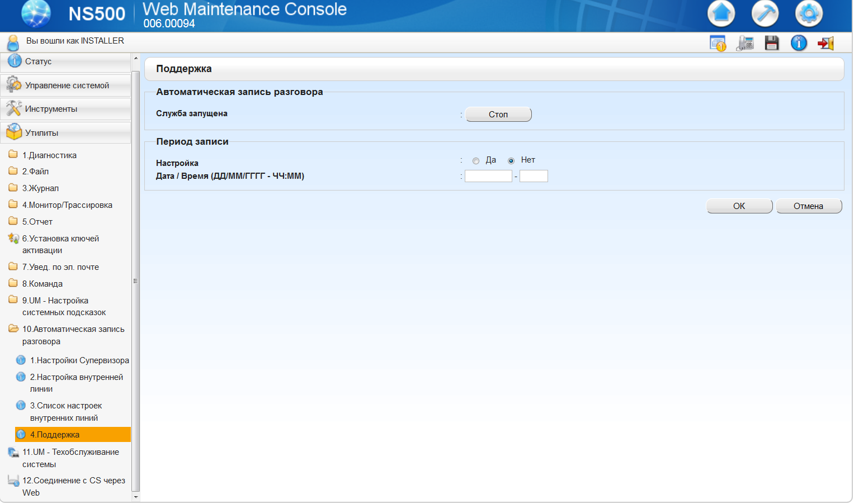Click the folder icon next to 5.Отчет
The width and height of the screenshot is (854, 504).
(x=13, y=221)
